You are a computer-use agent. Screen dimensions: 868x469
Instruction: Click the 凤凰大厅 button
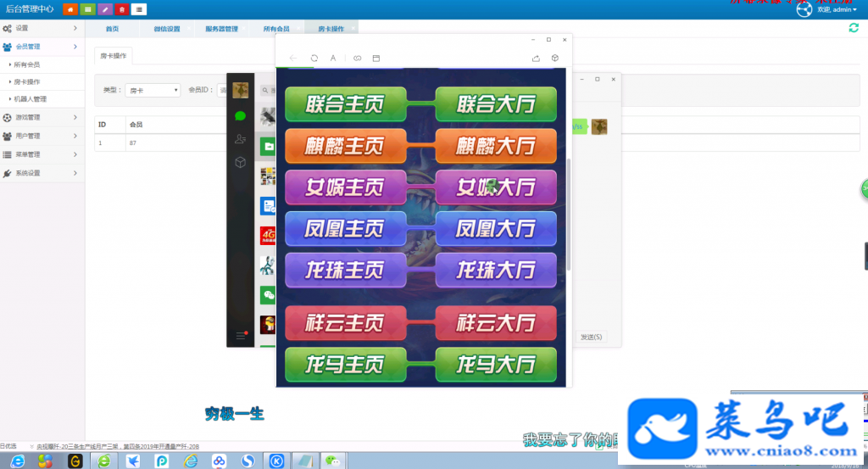[x=496, y=229]
